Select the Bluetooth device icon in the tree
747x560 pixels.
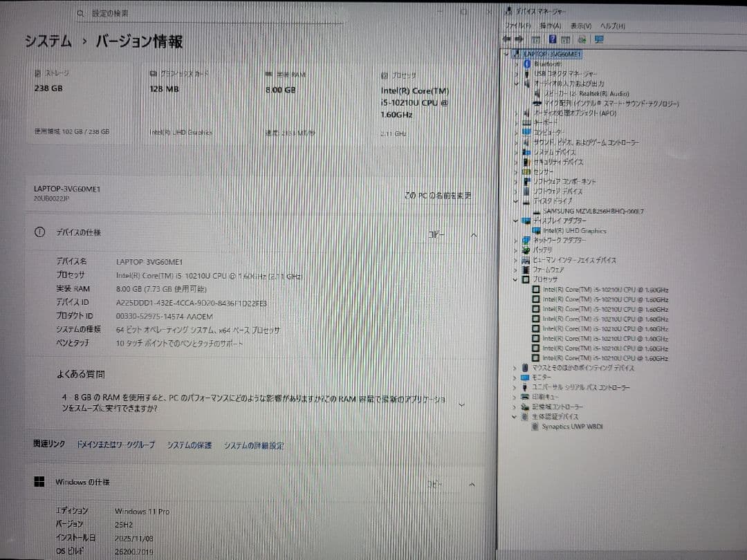coord(526,63)
